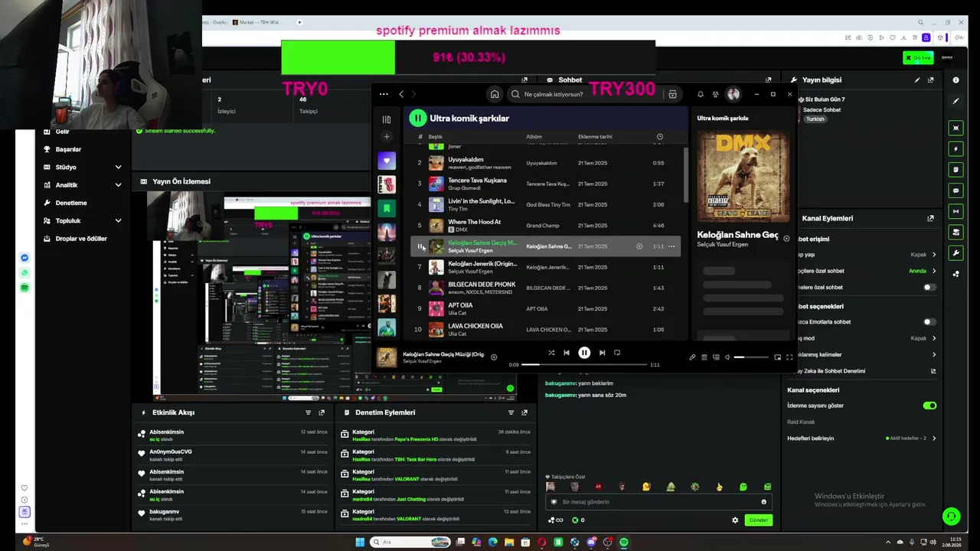The width and height of the screenshot is (980, 551).
Task: Adjust the Spotify volume slider
Action: [751, 357]
